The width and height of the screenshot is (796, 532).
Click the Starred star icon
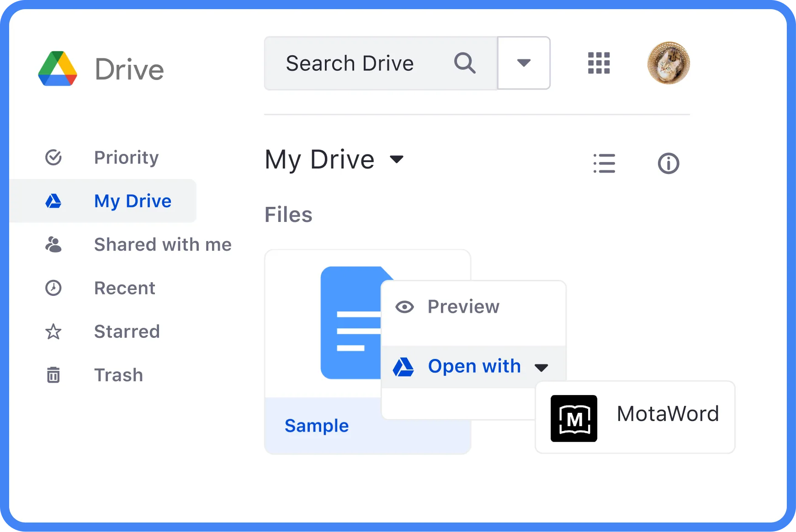(x=53, y=332)
